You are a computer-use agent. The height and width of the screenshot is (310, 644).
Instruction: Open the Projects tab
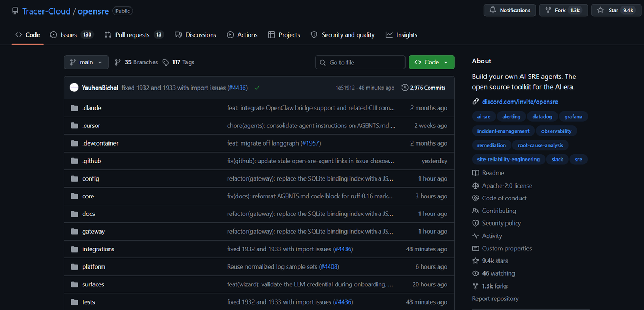pos(284,35)
